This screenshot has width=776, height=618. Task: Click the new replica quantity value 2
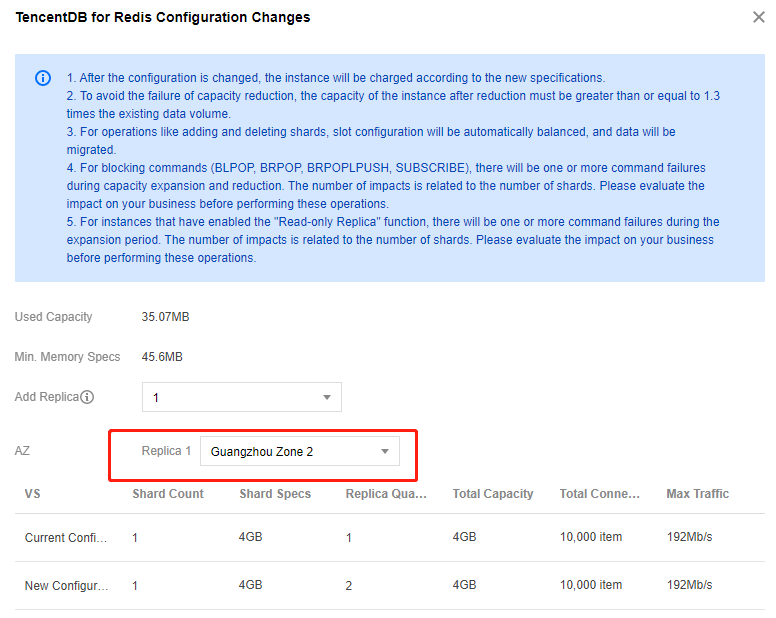tap(349, 586)
